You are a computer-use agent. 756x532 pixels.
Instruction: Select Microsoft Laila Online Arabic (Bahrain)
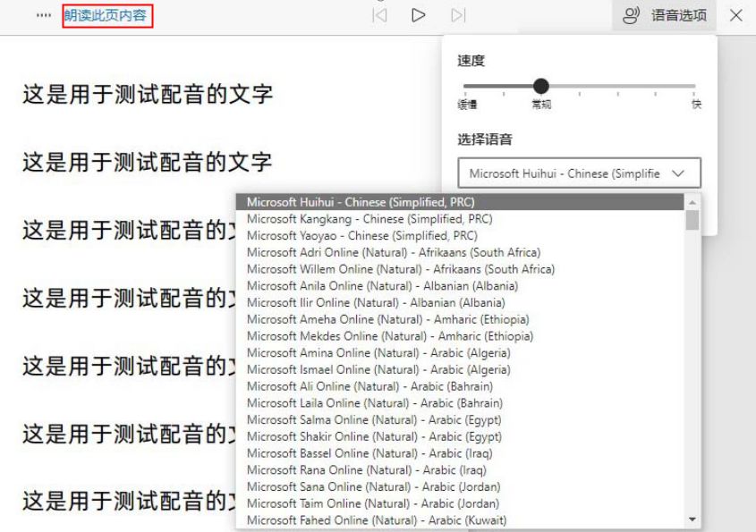[x=460, y=403]
